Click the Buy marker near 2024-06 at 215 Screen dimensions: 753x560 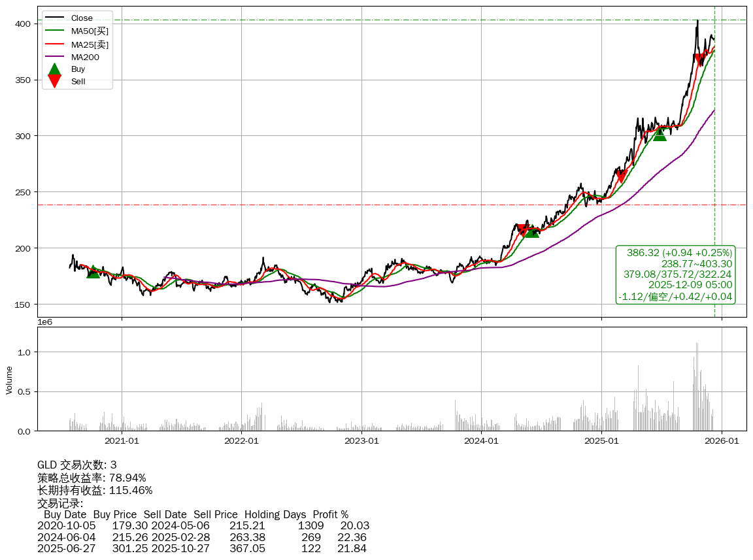[532, 231]
